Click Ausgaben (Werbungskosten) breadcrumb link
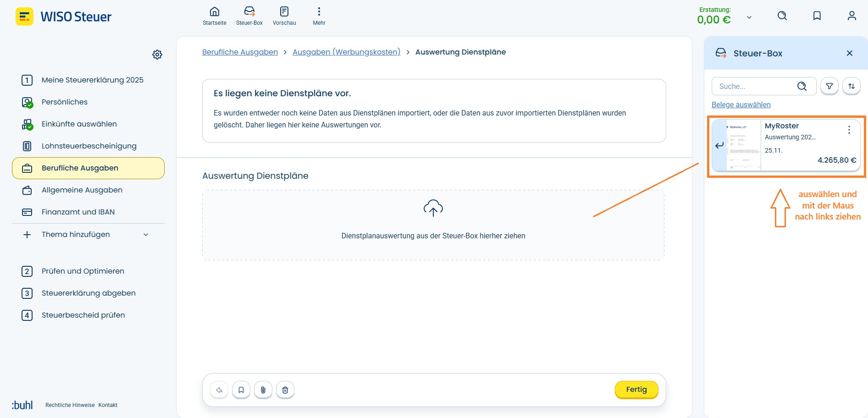Viewport: 868px width, 418px height. tap(347, 52)
